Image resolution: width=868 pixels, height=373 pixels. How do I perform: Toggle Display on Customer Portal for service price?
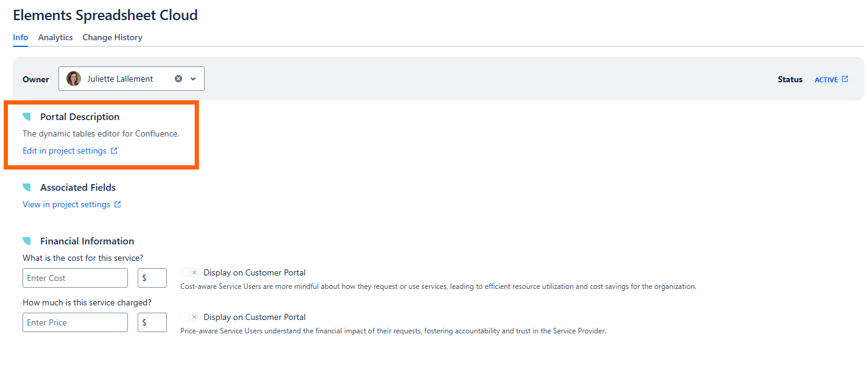pyautogui.click(x=190, y=318)
